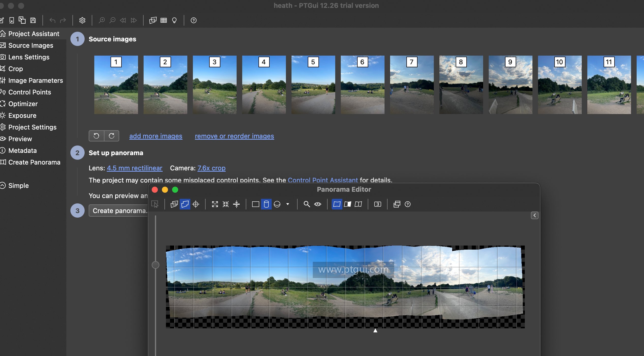Toggle the eye preview icon
This screenshot has height=356, width=644.
(x=318, y=204)
